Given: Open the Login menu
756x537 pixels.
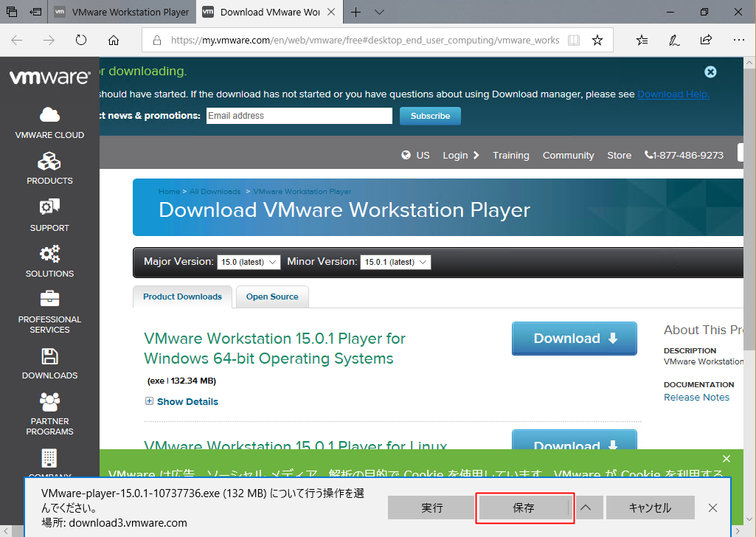Looking at the screenshot, I should [x=461, y=155].
